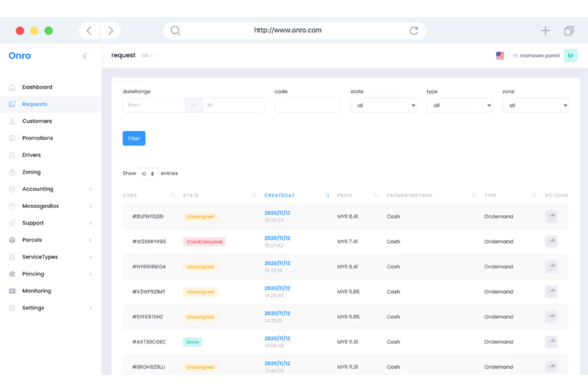Open the Dashboard from the sidebar
This screenshot has height=392, width=588.
pos(37,87)
